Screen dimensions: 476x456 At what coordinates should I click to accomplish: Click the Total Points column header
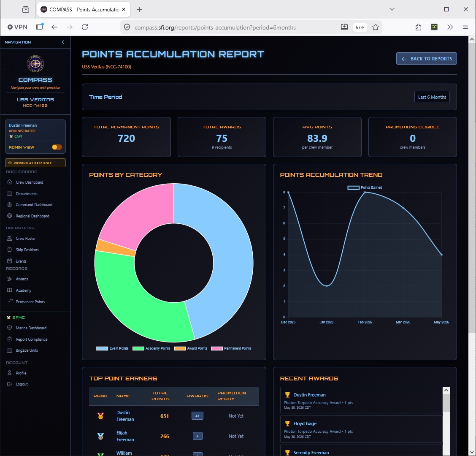tap(161, 396)
